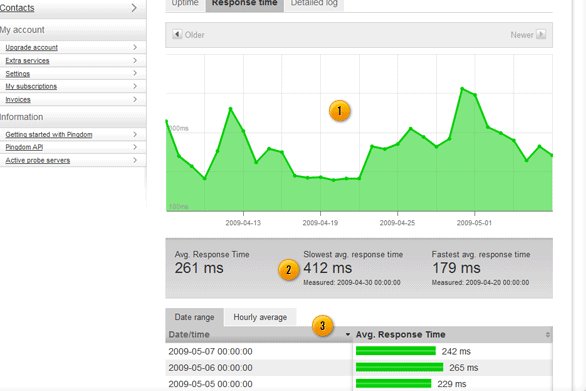This screenshot has width=586, height=391.
Task: Open the Detailed log tab
Action: 314,4
